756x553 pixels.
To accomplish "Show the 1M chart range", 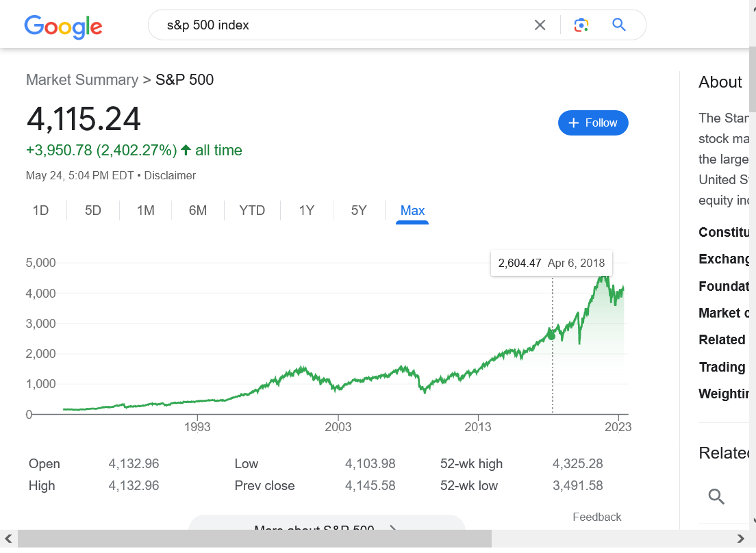I will 145,210.
